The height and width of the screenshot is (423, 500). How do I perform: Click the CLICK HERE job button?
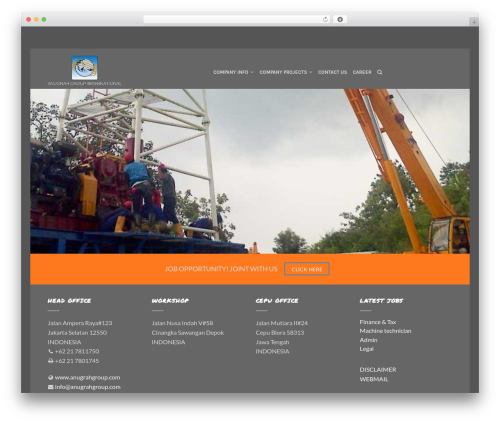coord(307,269)
